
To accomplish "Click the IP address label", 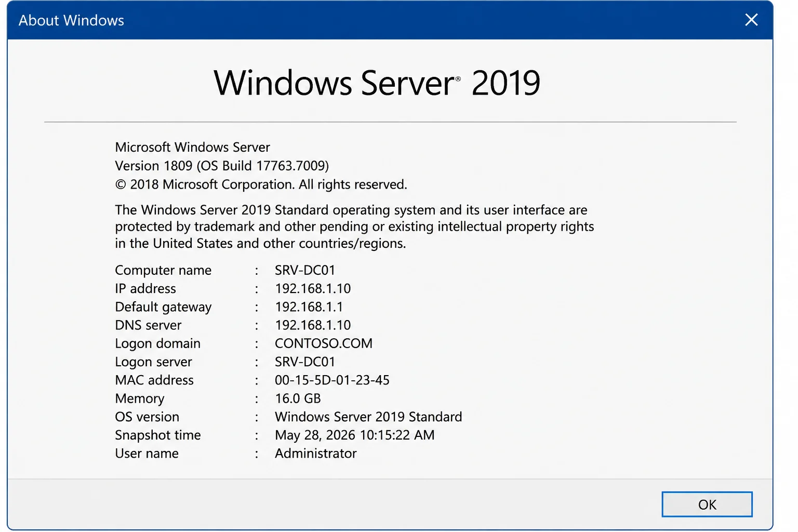I will (x=145, y=288).
